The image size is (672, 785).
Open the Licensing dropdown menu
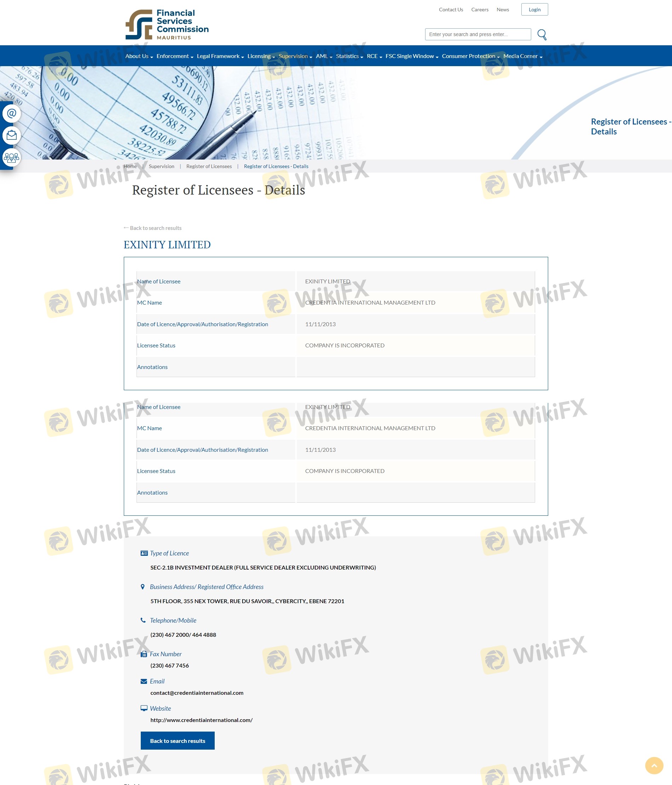tap(261, 56)
